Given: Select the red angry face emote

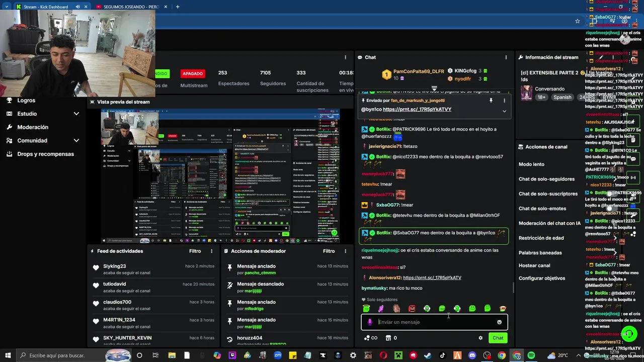Looking at the screenshot, I should 412,308.
